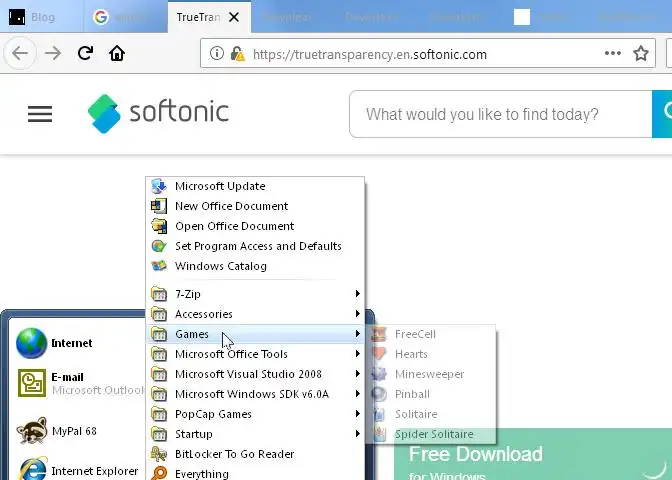Screen dimensions: 672x480
Task: Select New Office Document
Action: (255, 206)
